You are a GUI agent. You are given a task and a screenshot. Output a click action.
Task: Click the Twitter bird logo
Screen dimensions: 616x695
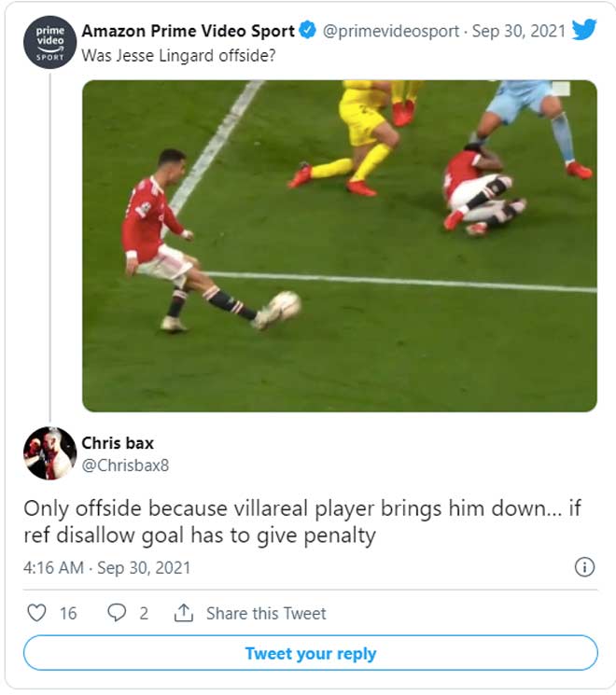coord(583,30)
